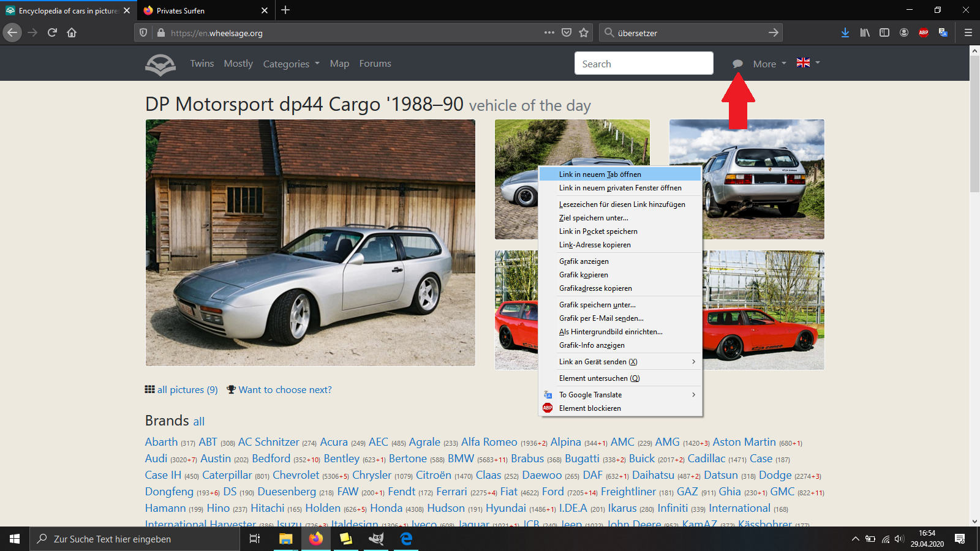Choose 'Grafik speichern unter...'
This screenshot has width=980, height=551.
click(x=620, y=305)
